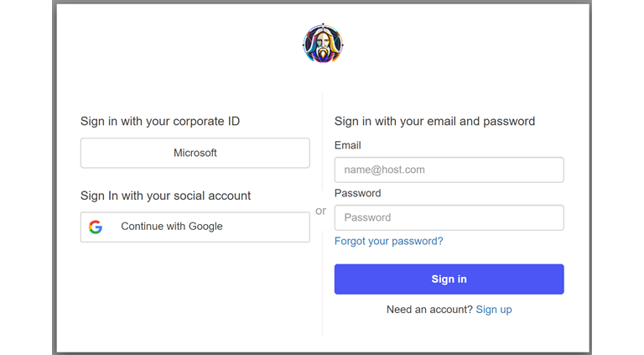Focus the Password input field
The width and height of the screenshot is (644, 355).
click(x=449, y=217)
